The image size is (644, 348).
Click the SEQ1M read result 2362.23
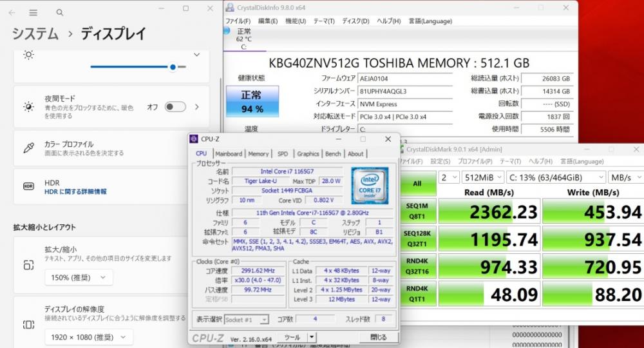click(489, 211)
